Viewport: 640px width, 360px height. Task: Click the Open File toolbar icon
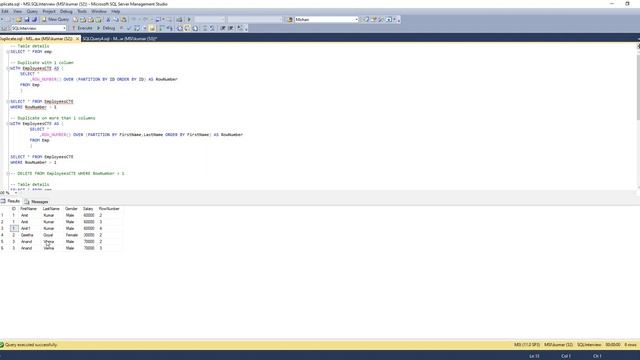click(x=19, y=20)
